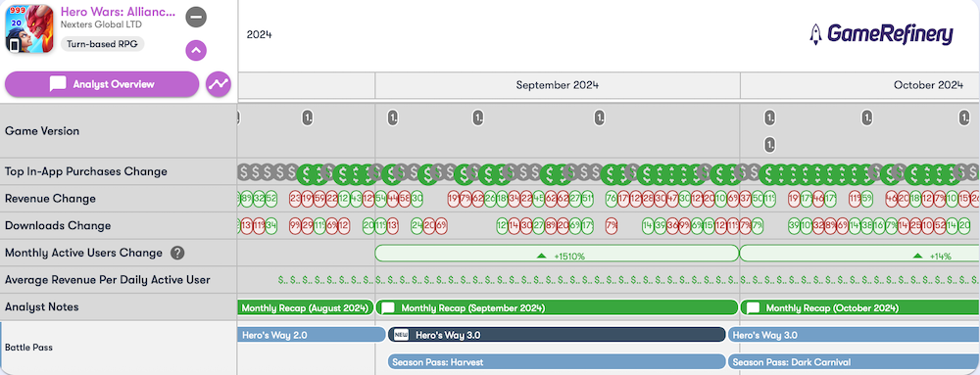The height and width of the screenshot is (375, 980).
Task: Open Monthly Recap (October 2024) note
Action: click(859, 307)
